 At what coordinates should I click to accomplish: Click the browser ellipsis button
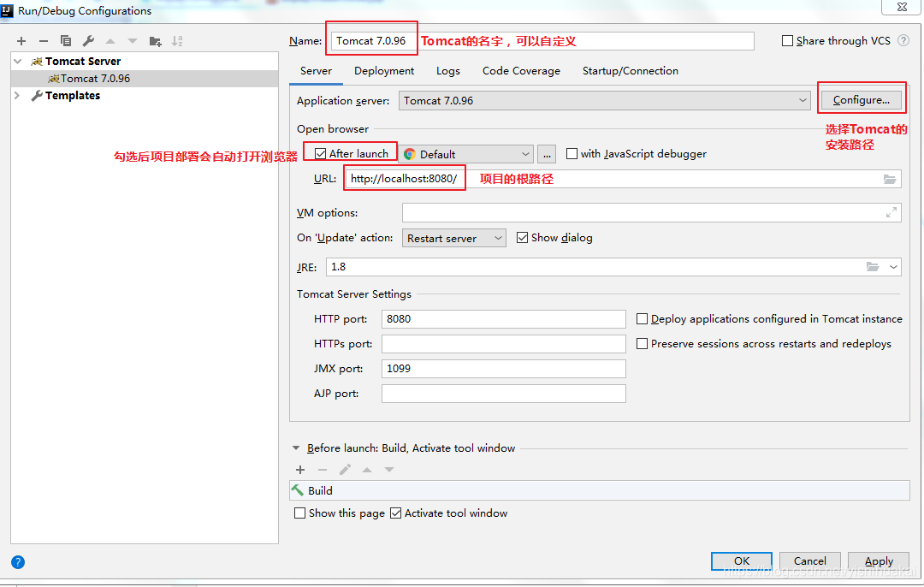[547, 154]
